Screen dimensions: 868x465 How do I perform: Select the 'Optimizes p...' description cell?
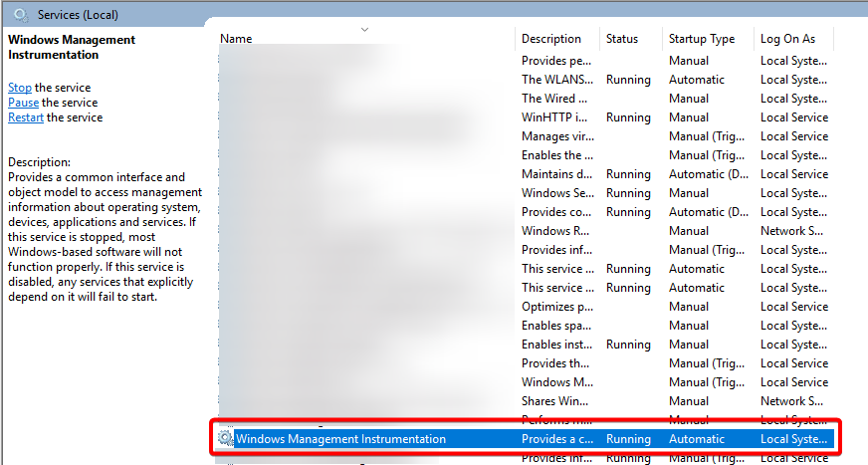pyautogui.click(x=556, y=307)
